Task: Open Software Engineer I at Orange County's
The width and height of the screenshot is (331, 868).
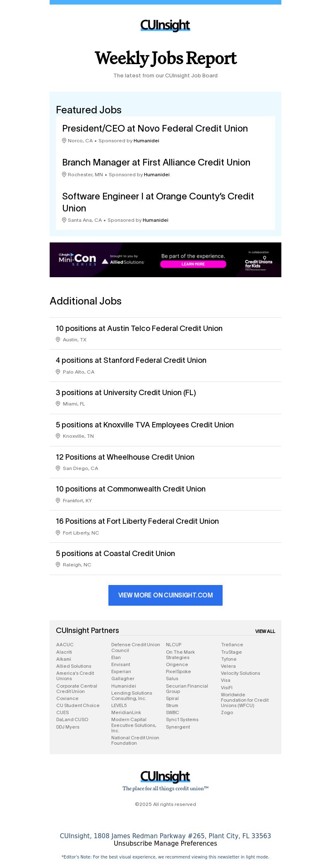Action: (158, 202)
